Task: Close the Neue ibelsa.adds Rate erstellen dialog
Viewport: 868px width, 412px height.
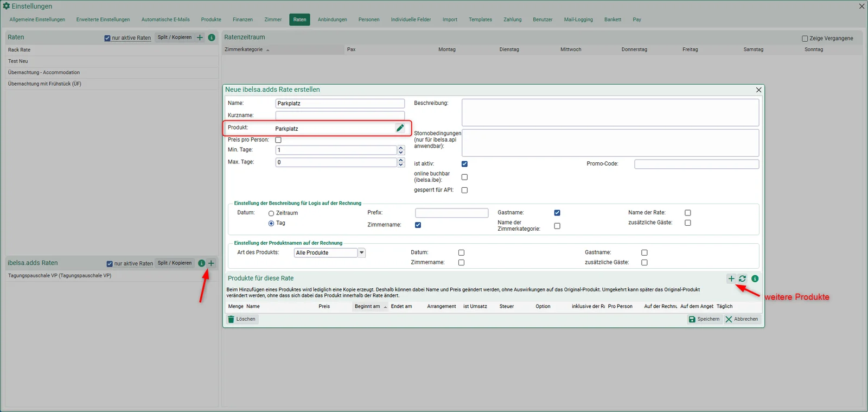Action: pos(758,90)
